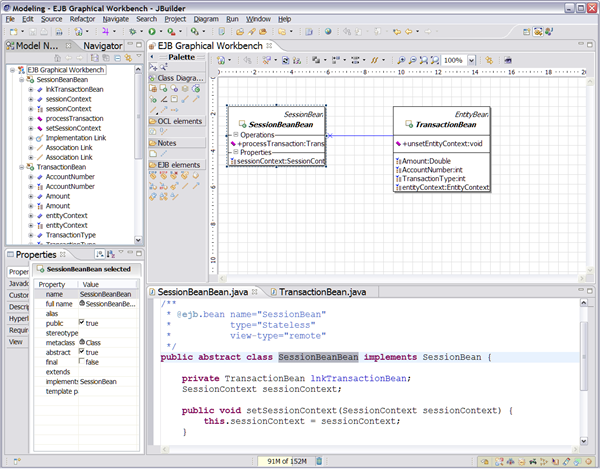Open the Refactor menu
Screen dimensions: 600x469
(x=82, y=19)
